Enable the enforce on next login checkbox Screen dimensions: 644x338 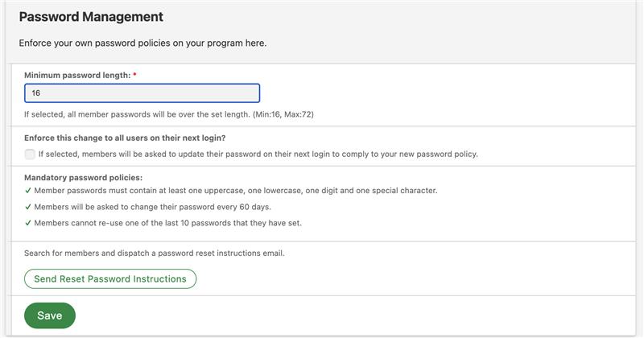pos(30,154)
